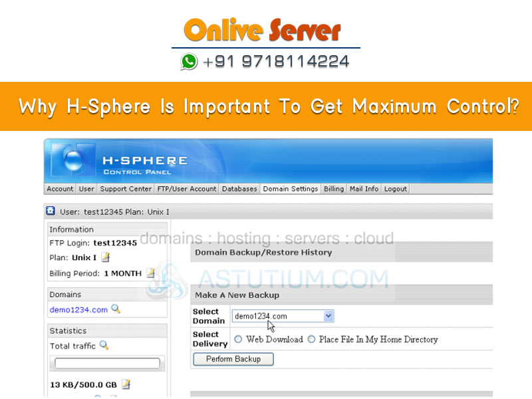Image resolution: width=532 pixels, height=399 pixels.
Task: Click the 13 KB/500.0 GB usage text
Action: (84, 385)
